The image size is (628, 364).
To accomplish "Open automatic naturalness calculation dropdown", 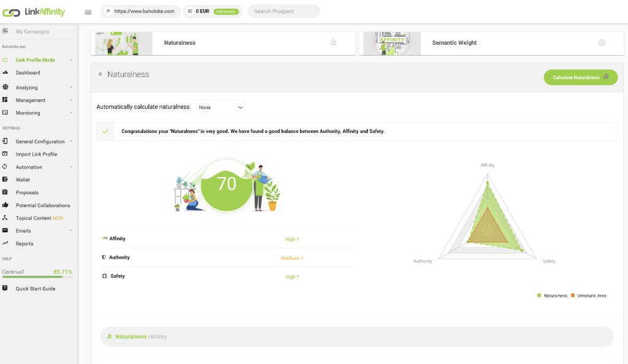I will pyautogui.click(x=218, y=107).
